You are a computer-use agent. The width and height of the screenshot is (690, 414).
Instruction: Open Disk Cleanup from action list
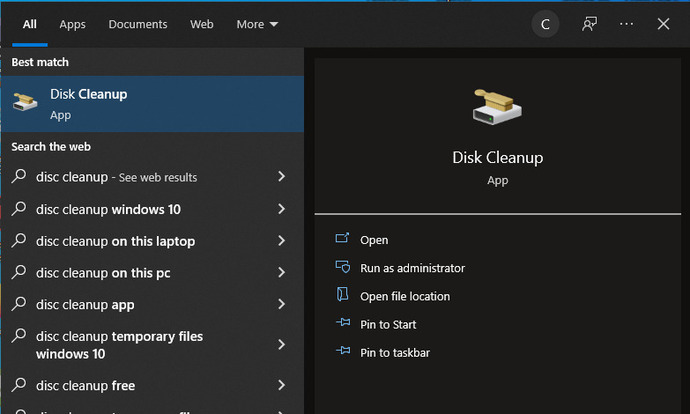(x=374, y=240)
